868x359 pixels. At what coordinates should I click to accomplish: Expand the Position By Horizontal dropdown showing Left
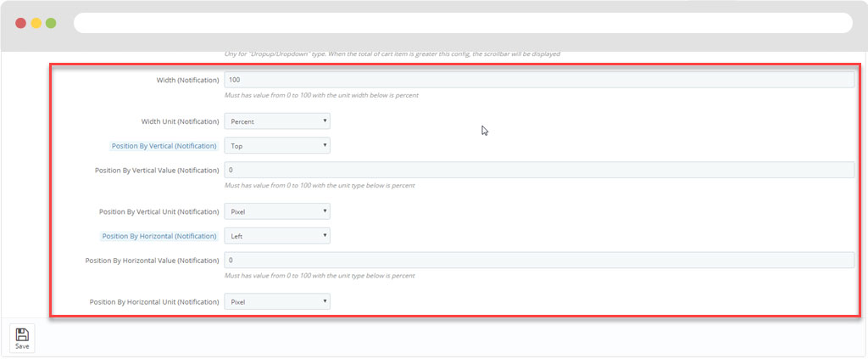click(277, 236)
